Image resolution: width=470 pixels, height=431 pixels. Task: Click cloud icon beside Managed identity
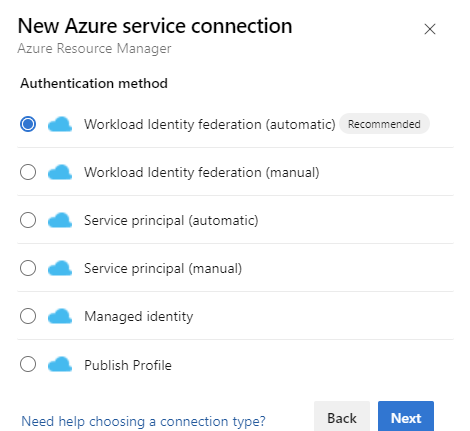point(60,316)
